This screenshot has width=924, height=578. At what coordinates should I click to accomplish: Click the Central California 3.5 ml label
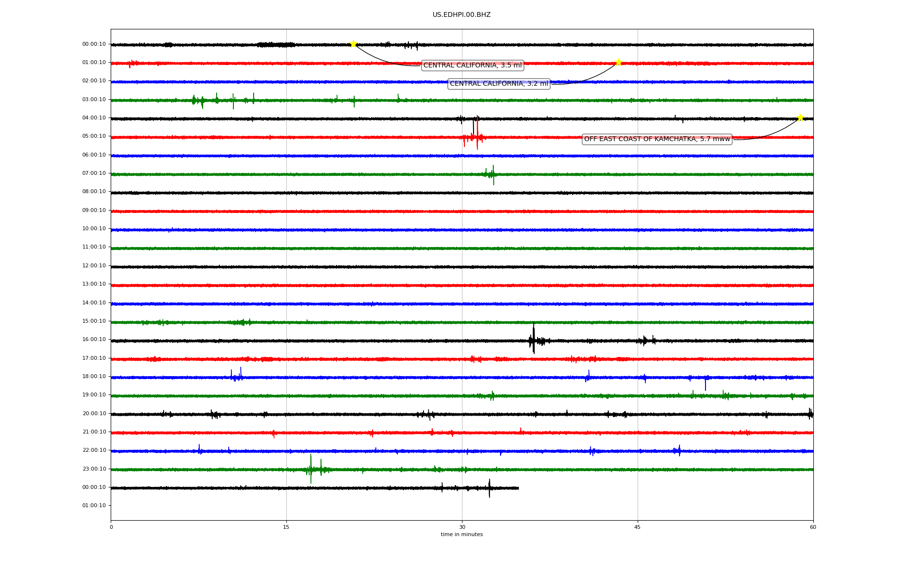pos(472,66)
